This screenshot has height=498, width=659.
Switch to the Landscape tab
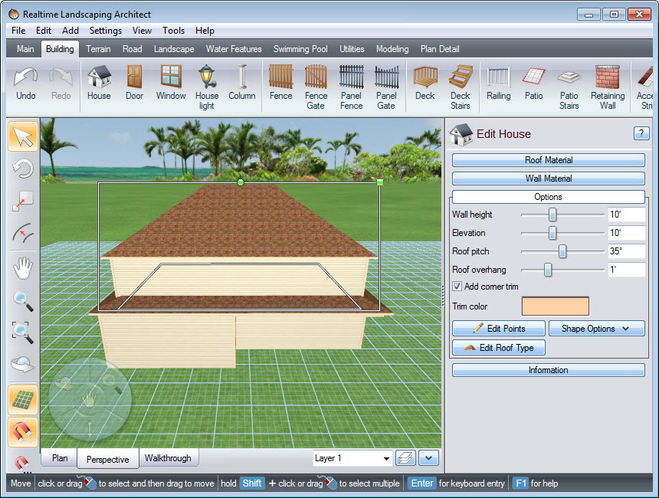tap(174, 49)
